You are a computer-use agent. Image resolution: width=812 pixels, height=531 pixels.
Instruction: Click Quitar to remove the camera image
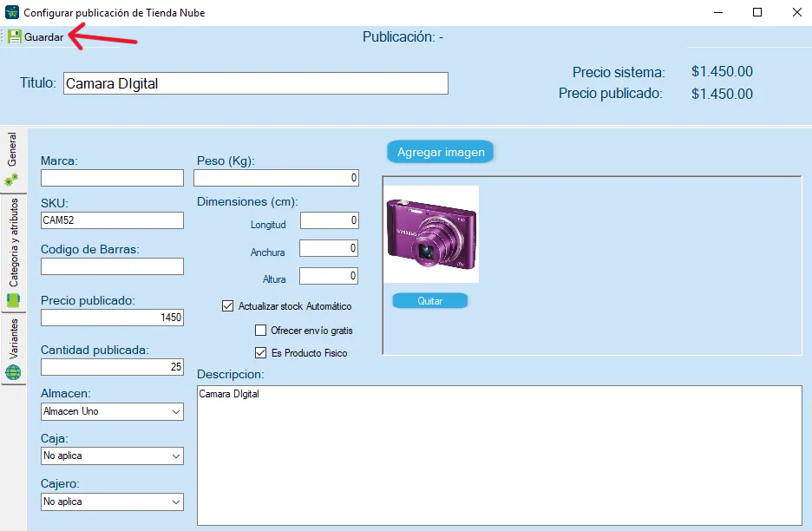coord(429,301)
